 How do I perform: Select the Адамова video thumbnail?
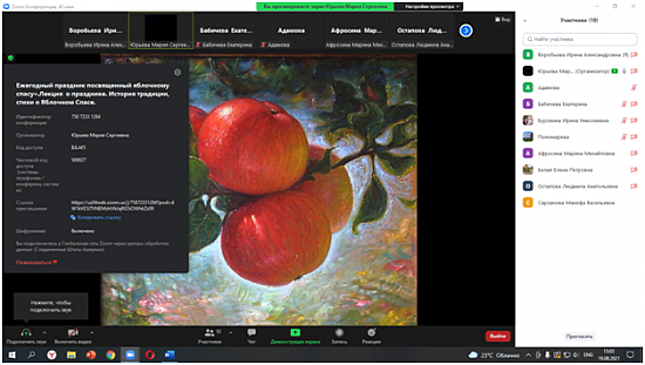pos(291,31)
